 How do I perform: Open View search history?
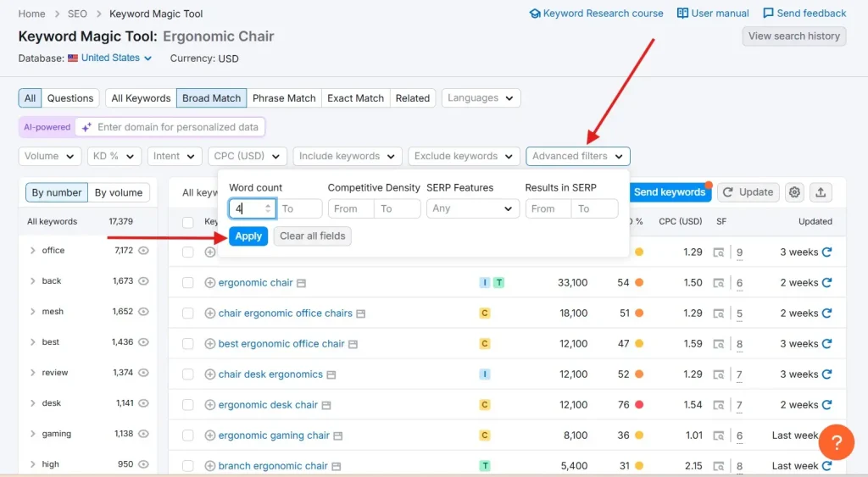click(793, 36)
